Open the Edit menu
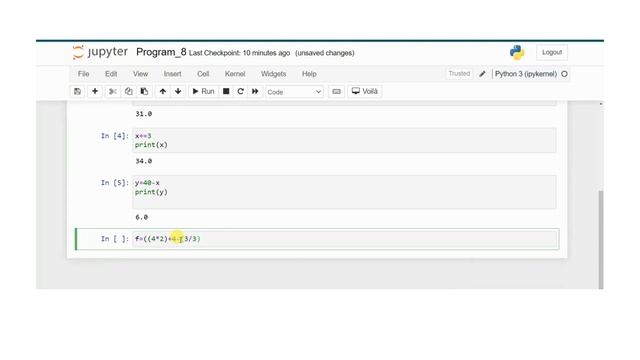 (x=111, y=74)
